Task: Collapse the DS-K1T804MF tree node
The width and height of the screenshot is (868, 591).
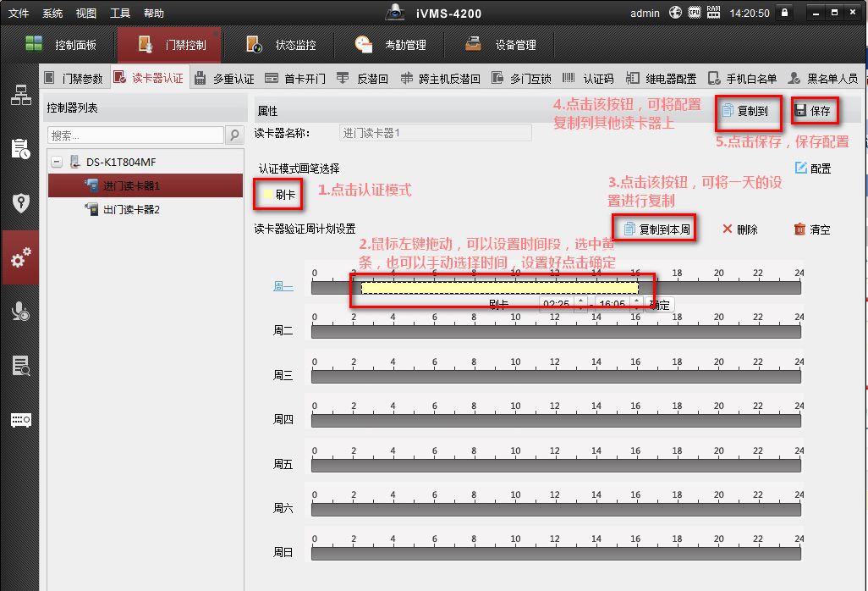Action: pyautogui.click(x=57, y=162)
